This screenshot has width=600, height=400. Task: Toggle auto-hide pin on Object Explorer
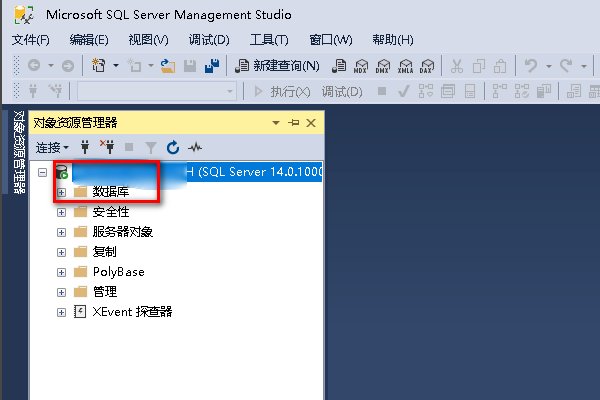tap(293, 123)
